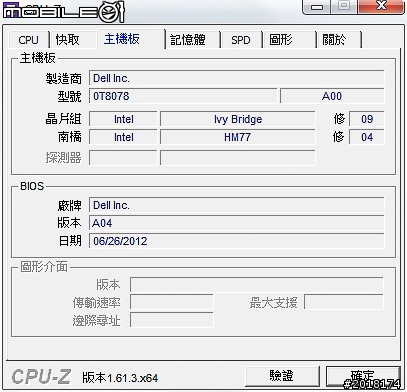Click the 型號 model label

(69, 96)
